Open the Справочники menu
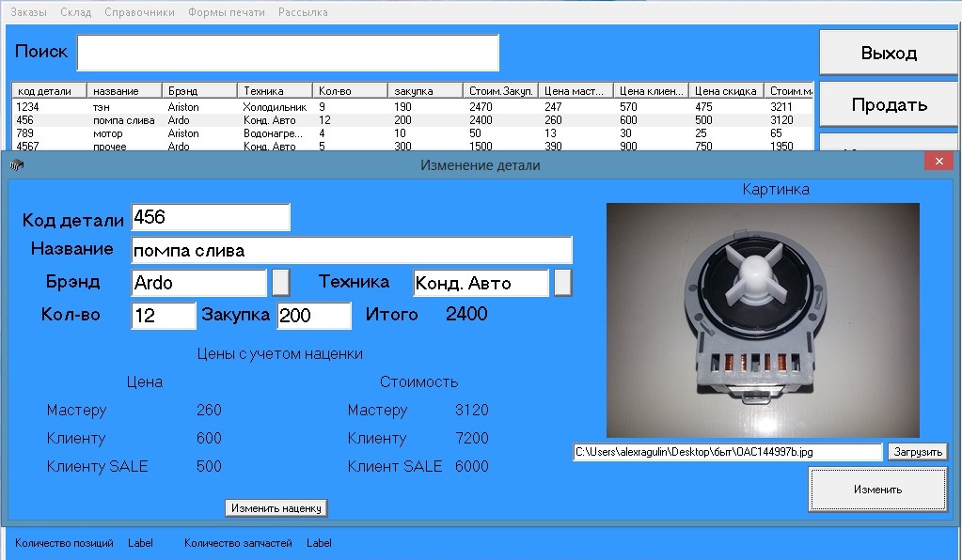 (x=139, y=12)
